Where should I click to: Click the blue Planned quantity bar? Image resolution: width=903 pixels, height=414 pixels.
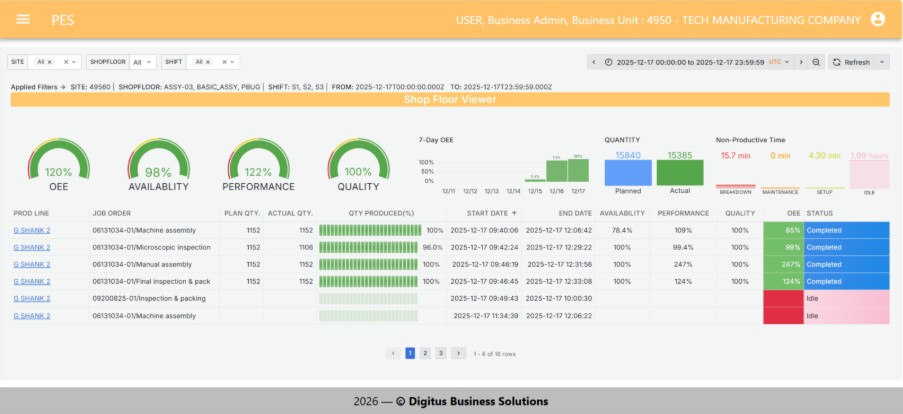coord(628,173)
